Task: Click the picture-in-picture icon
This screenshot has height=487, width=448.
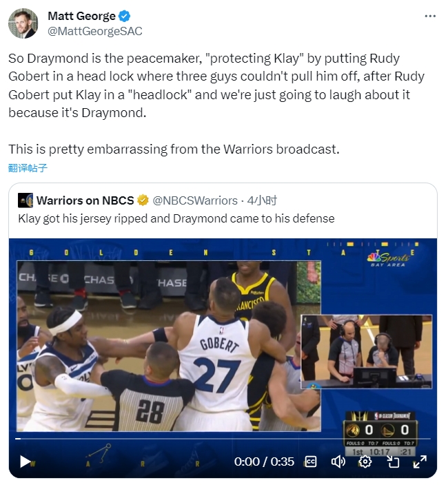Action: click(393, 462)
